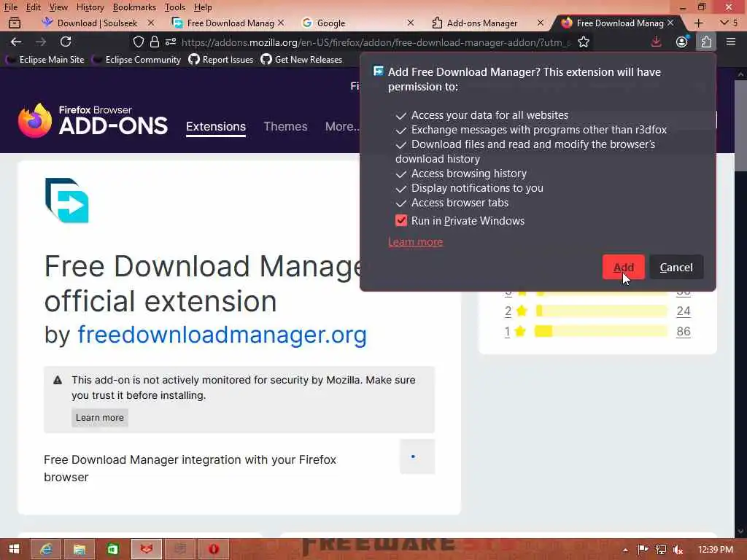Open the Firefox View icon in the tab bar
Screen dimensions: 747x560
(15, 23)
